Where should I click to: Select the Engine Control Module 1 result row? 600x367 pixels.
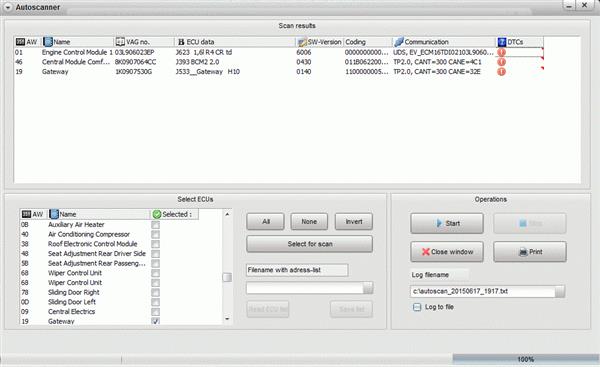pos(279,52)
